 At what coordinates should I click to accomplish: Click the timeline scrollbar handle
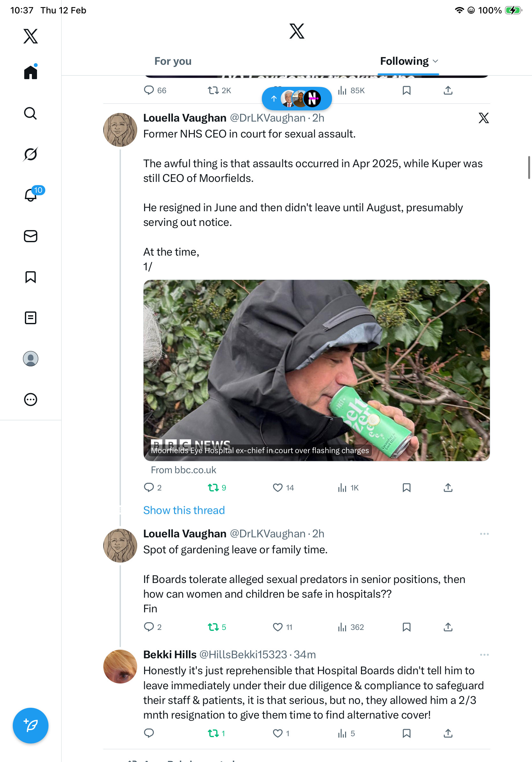(529, 168)
